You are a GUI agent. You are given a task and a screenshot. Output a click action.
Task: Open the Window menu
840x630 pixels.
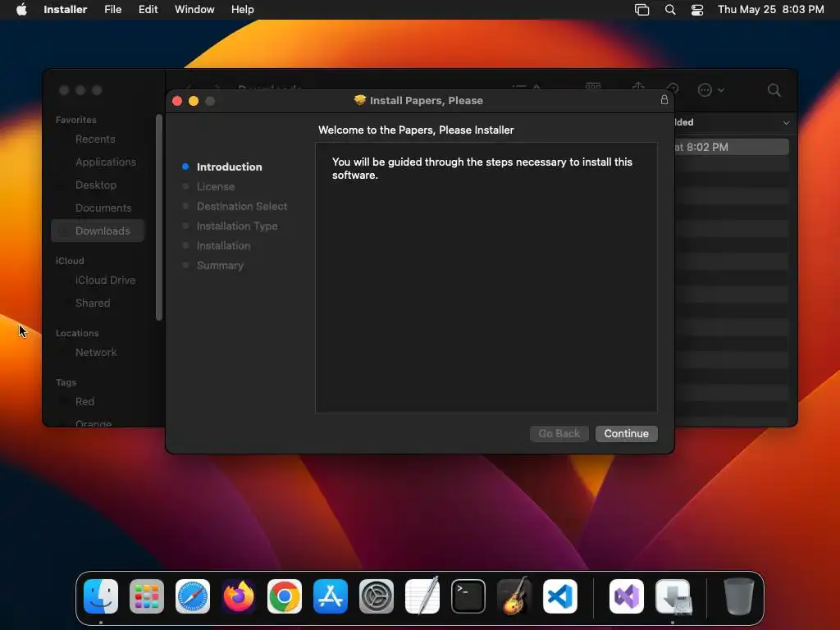click(x=194, y=10)
